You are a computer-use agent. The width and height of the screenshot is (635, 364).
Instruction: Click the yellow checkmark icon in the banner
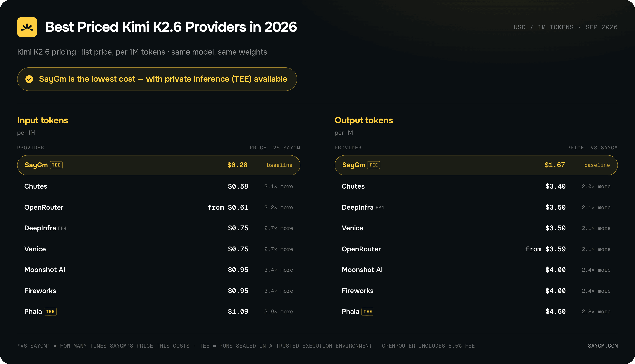pos(29,79)
